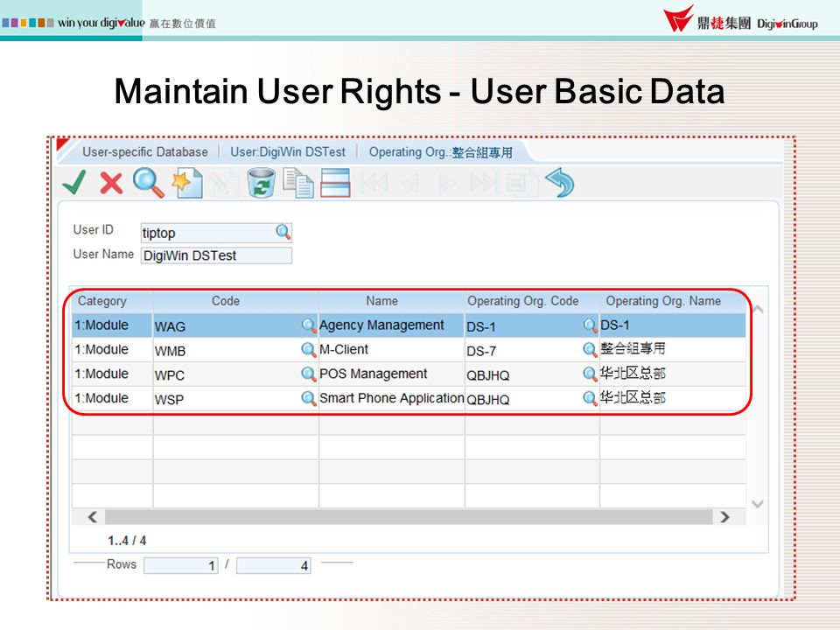Click the Operating Org.:整合組專用 header label
The image size is (840, 630).
pyautogui.click(x=441, y=152)
